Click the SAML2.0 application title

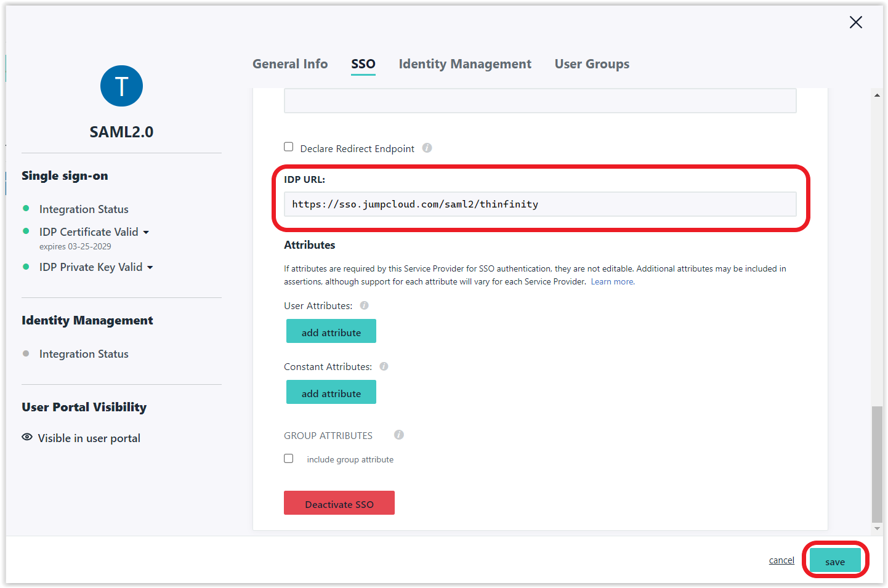[x=121, y=132]
